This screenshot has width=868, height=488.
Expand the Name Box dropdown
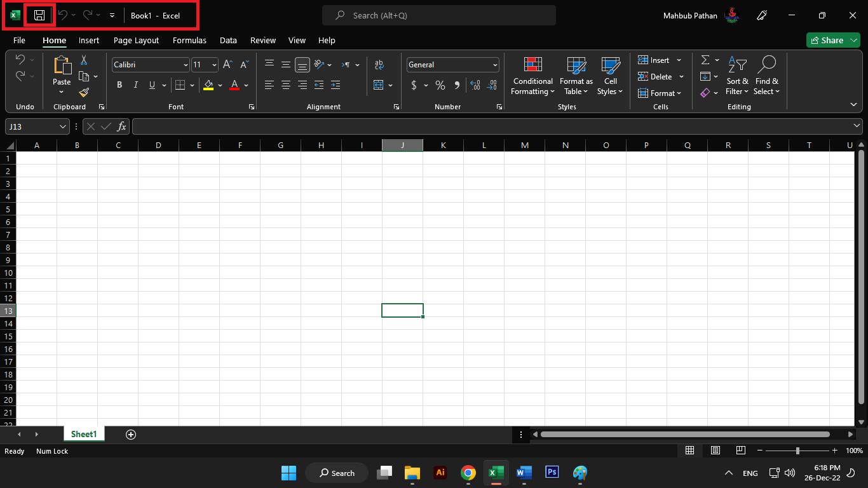(x=62, y=126)
